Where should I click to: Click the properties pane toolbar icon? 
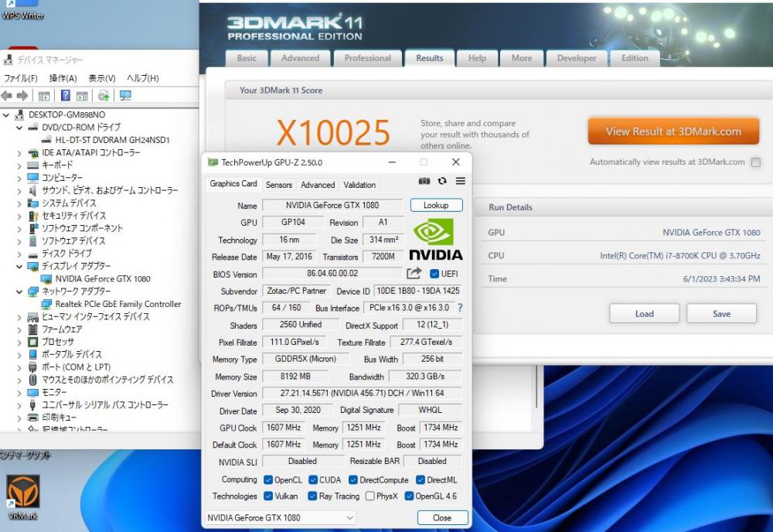point(82,96)
